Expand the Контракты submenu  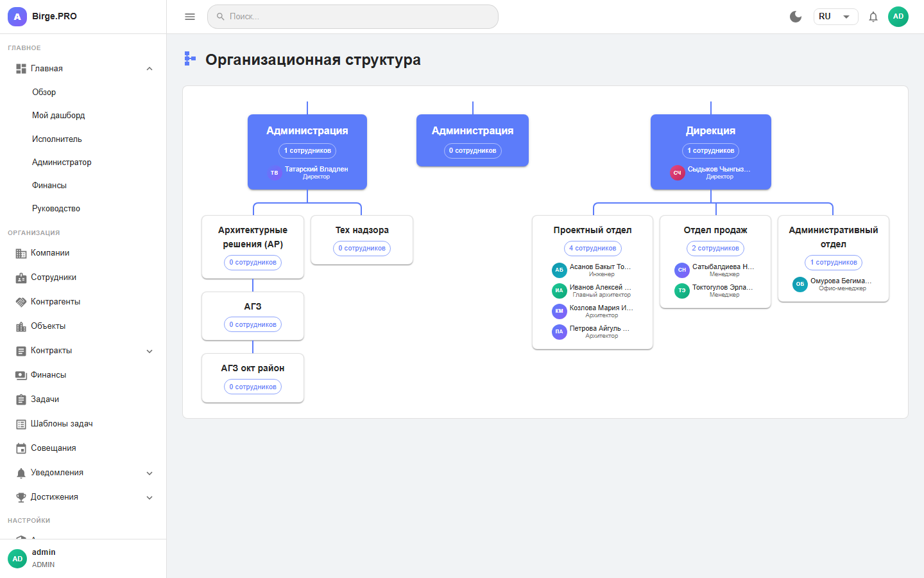click(x=150, y=351)
